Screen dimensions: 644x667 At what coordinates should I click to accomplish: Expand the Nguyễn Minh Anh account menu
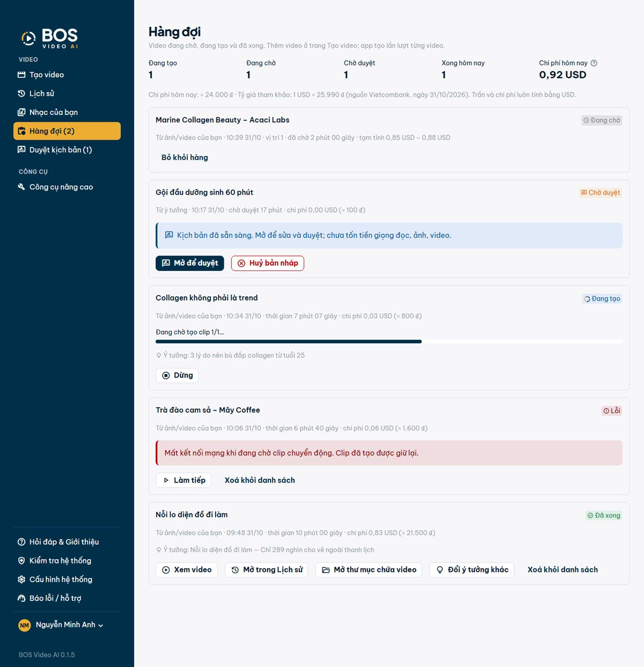pyautogui.click(x=61, y=625)
